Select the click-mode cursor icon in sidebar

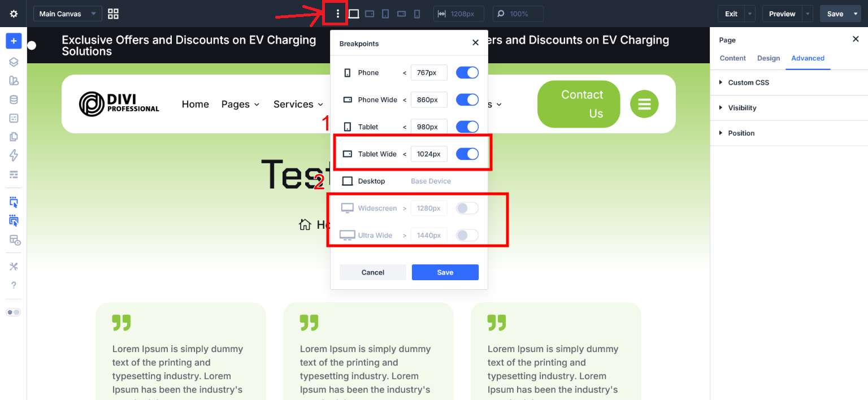coord(14,202)
